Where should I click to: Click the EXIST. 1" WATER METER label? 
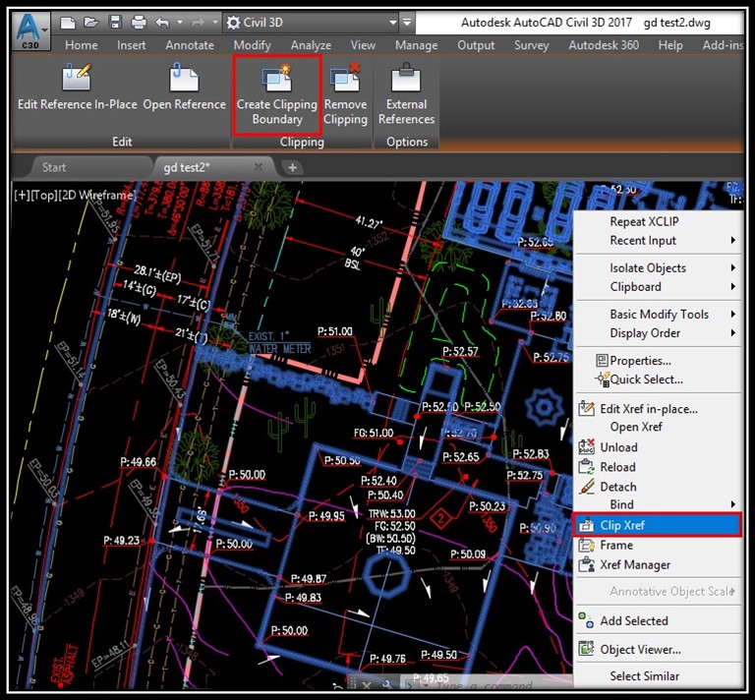pyautogui.click(x=280, y=342)
